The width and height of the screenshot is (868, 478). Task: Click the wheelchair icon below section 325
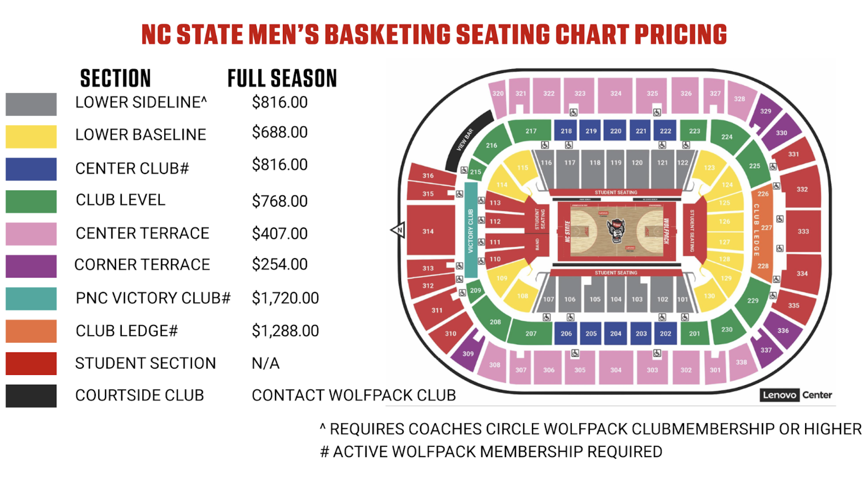coord(657,113)
